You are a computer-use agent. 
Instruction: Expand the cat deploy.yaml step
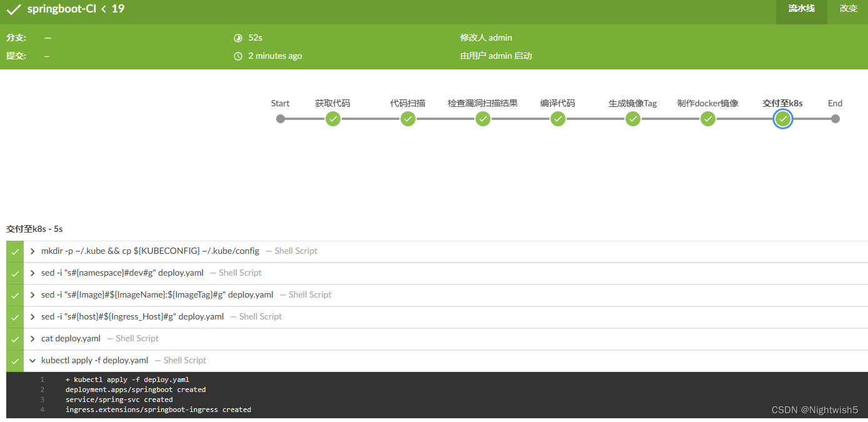click(32, 339)
